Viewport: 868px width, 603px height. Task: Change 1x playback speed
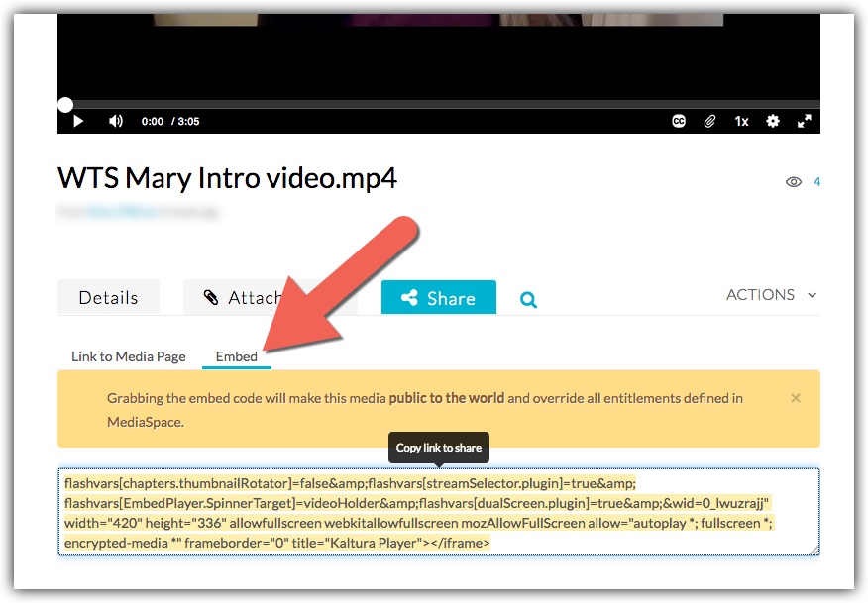[741, 121]
